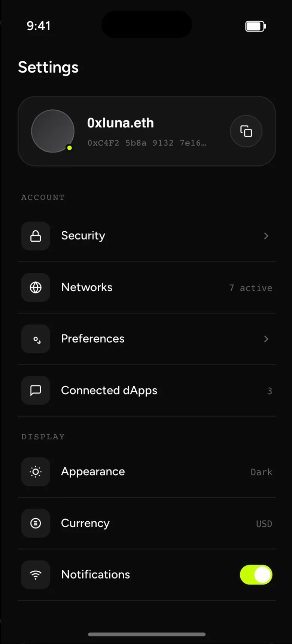Screen dimensions: 292x644
Task: Tap the 0xluna.eth account name
Action: (121, 123)
